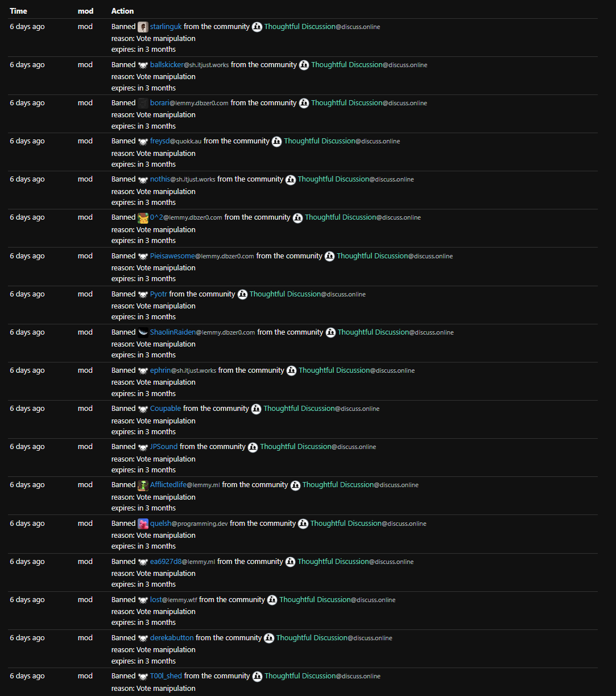Open ballskicker@sh.itjust.works profile
The height and width of the screenshot is (696, 616).
point(189,65)
